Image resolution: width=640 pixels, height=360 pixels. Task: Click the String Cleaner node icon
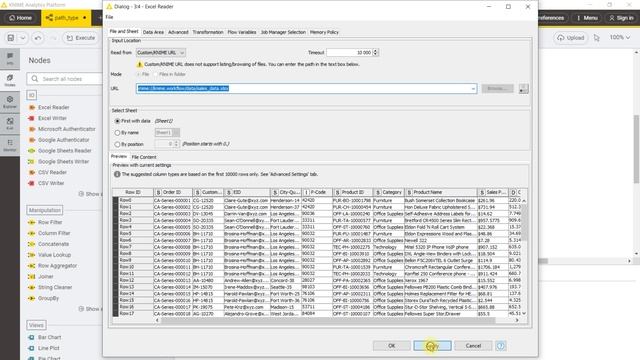point(31,287)
